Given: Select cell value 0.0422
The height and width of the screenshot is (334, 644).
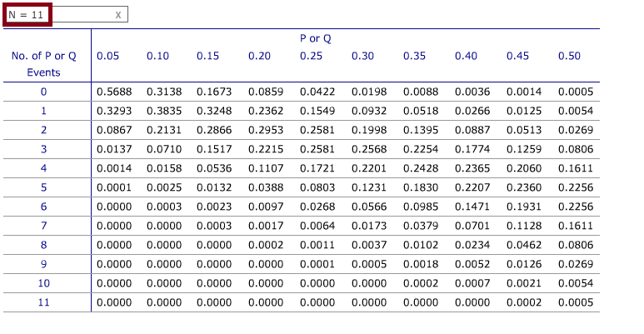Looking at the screenshot, I should click(x=317, y=92).
